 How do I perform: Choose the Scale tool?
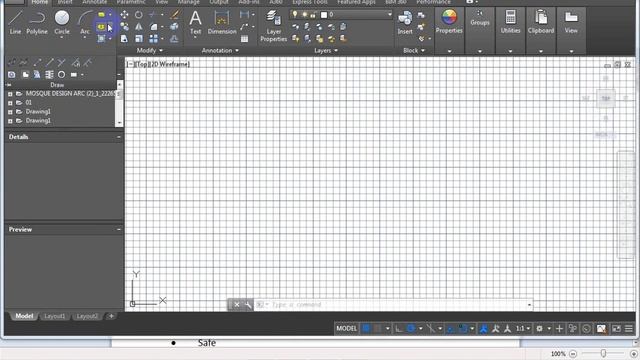[139, 39]
